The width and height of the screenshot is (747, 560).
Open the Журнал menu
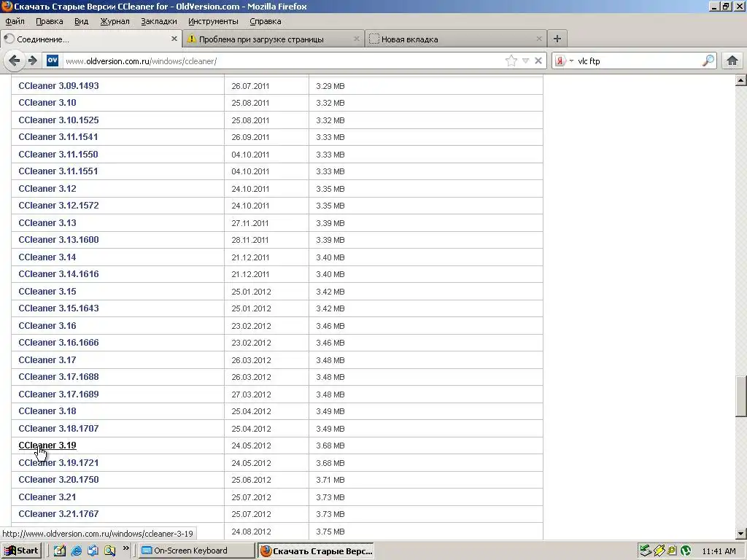coord(115,21)
